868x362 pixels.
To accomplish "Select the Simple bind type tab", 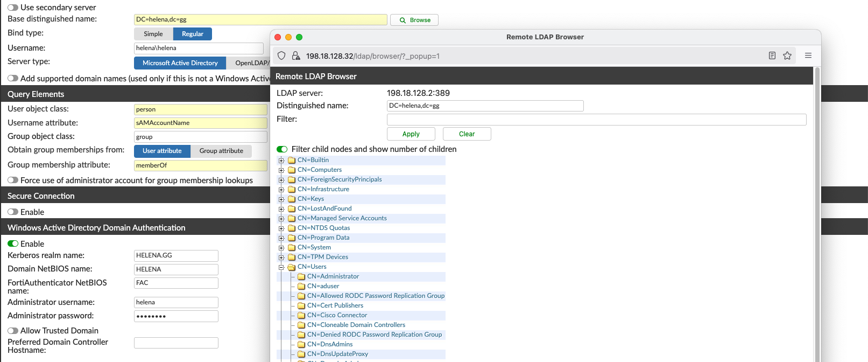I will coord(153,34).
